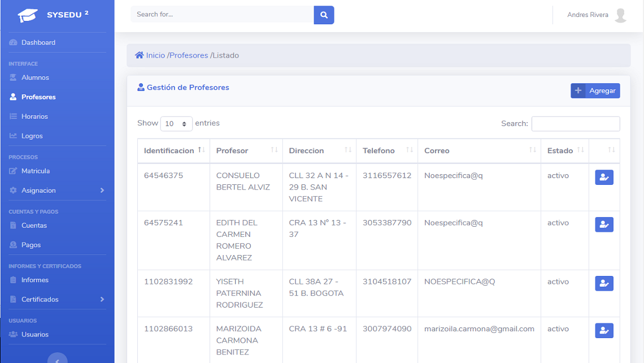Click the home icon in breadcrumb

point(139,55)
